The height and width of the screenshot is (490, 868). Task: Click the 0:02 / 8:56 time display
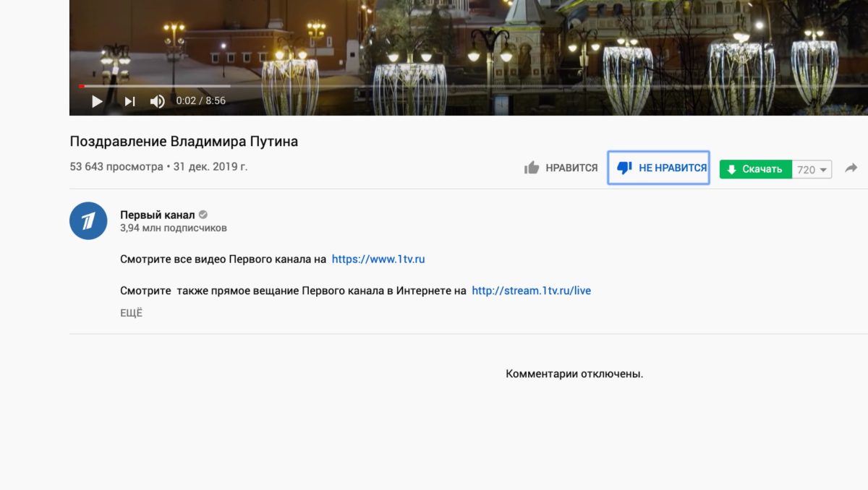pyautogui.click(x=201, y=101)
